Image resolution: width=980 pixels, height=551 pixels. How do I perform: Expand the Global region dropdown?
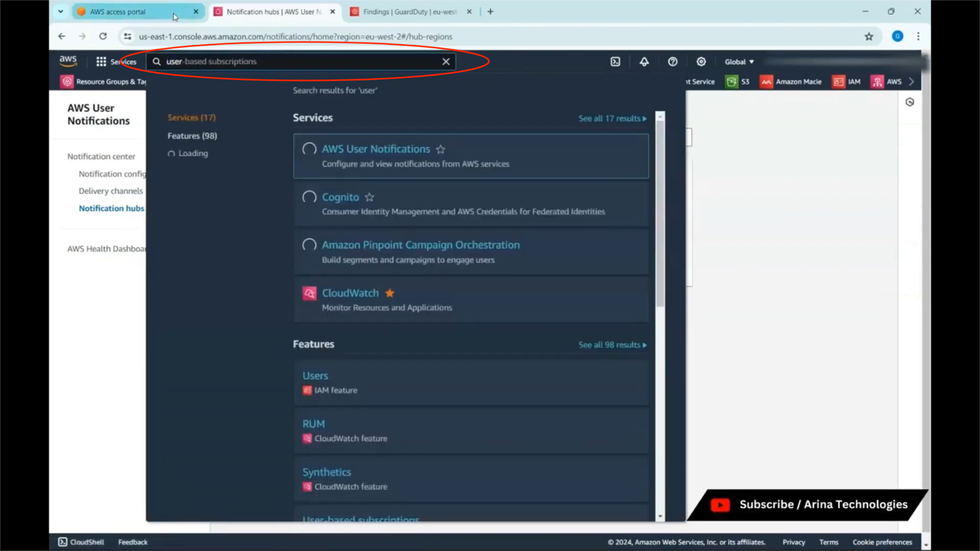pyautogui.click(x=739, y=62)
